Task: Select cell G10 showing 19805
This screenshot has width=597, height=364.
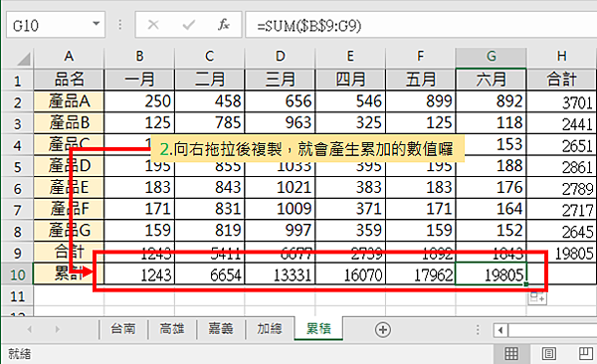Action: 492,274
